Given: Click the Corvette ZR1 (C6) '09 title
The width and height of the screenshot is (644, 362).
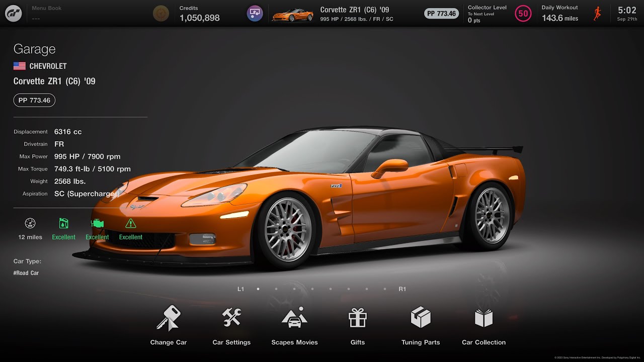Looking at the screenshot, I should 54,81.
